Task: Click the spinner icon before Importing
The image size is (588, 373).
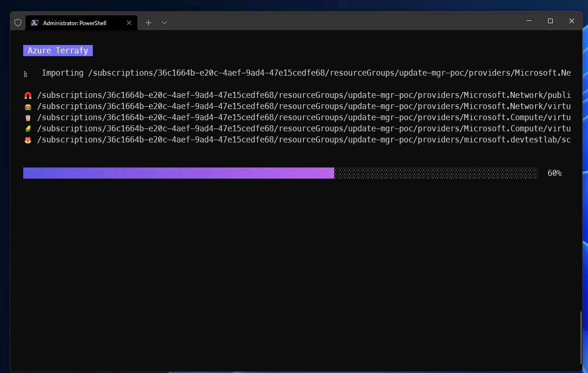Action: (26, 74)
